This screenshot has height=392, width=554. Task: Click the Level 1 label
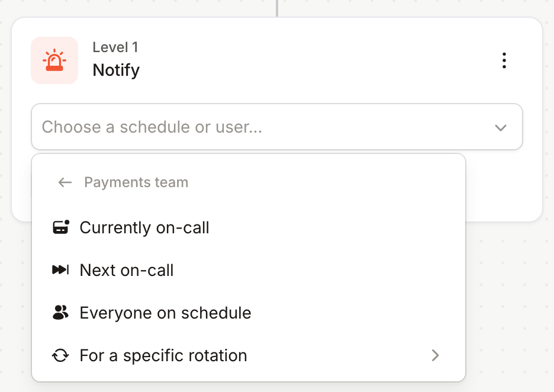[115, 47]
